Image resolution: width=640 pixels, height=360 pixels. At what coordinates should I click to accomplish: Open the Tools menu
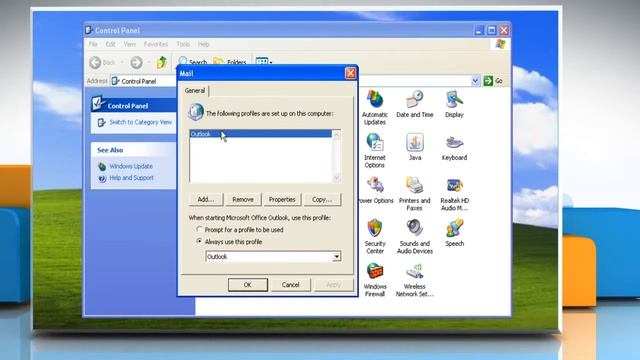pos(183,44)
